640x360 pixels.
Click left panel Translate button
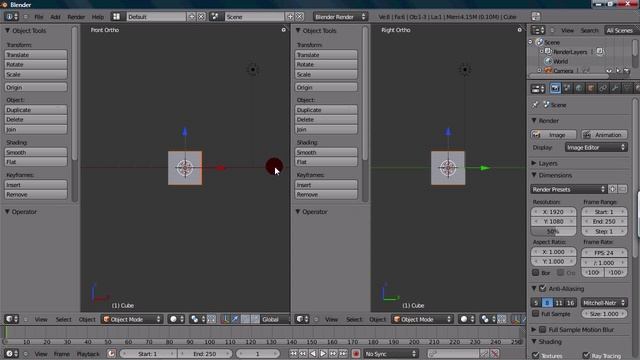(x=36, y=55)
